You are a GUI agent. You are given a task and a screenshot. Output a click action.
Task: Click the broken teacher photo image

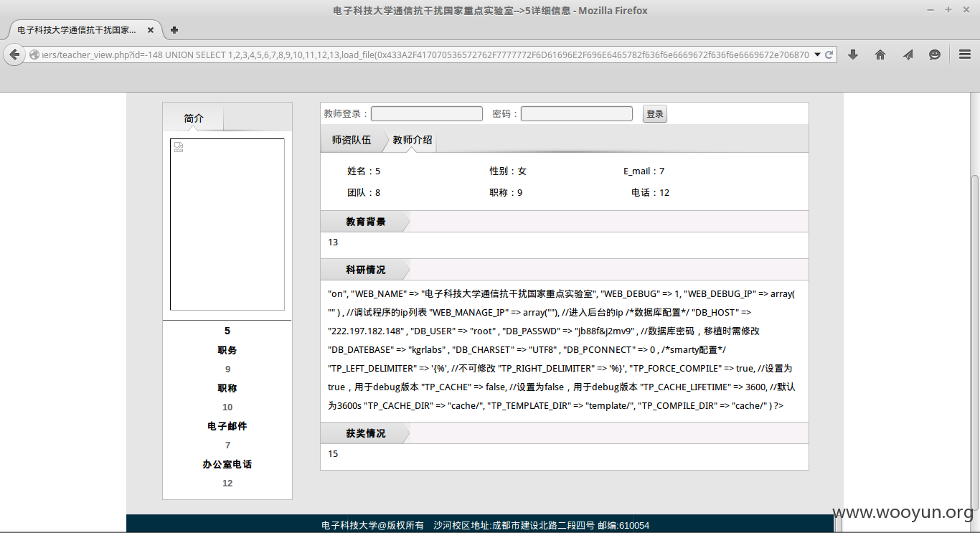(x=227, y=224)
